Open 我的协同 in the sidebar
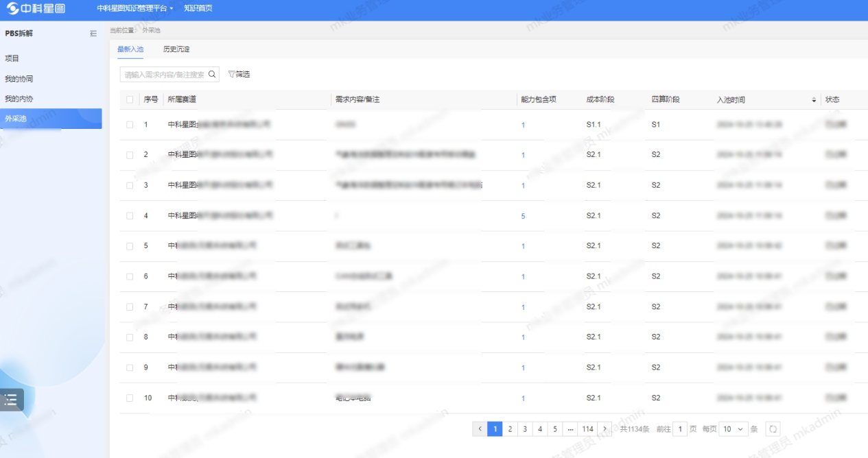The height and width of the screenshot is (458, 868). click(19, 79)
